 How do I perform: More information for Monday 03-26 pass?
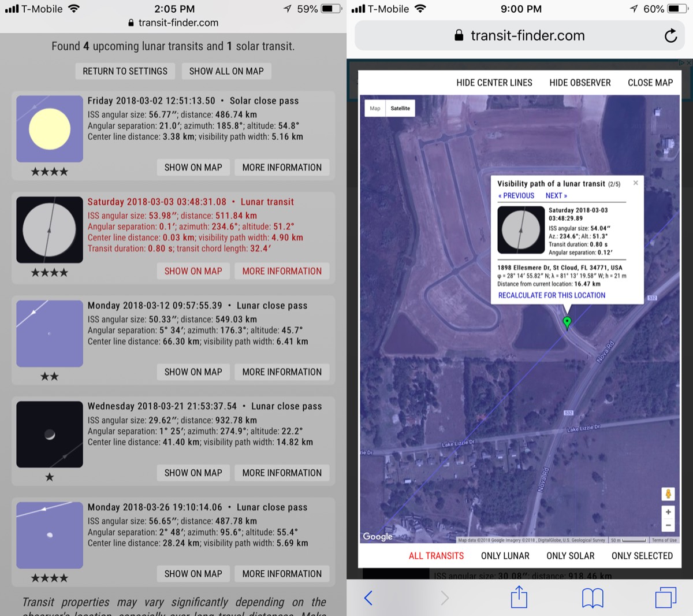(x=282, y=574)
